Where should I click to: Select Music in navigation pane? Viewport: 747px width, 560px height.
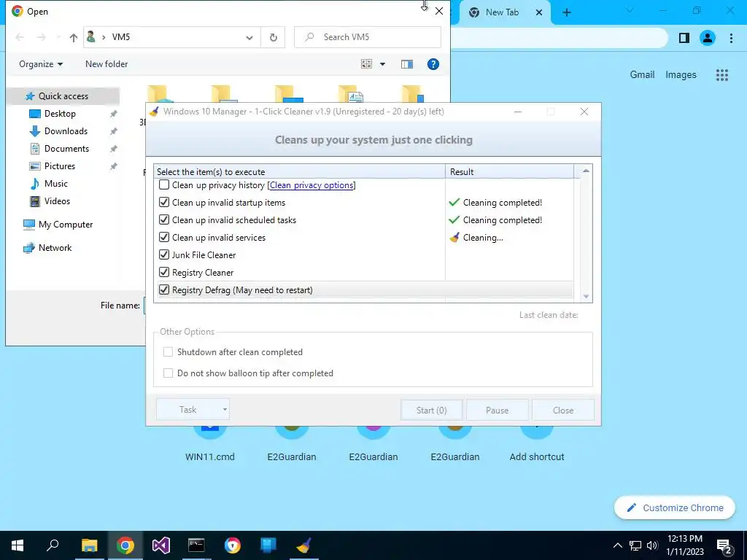pyautogui.click(x=55, y=183)
